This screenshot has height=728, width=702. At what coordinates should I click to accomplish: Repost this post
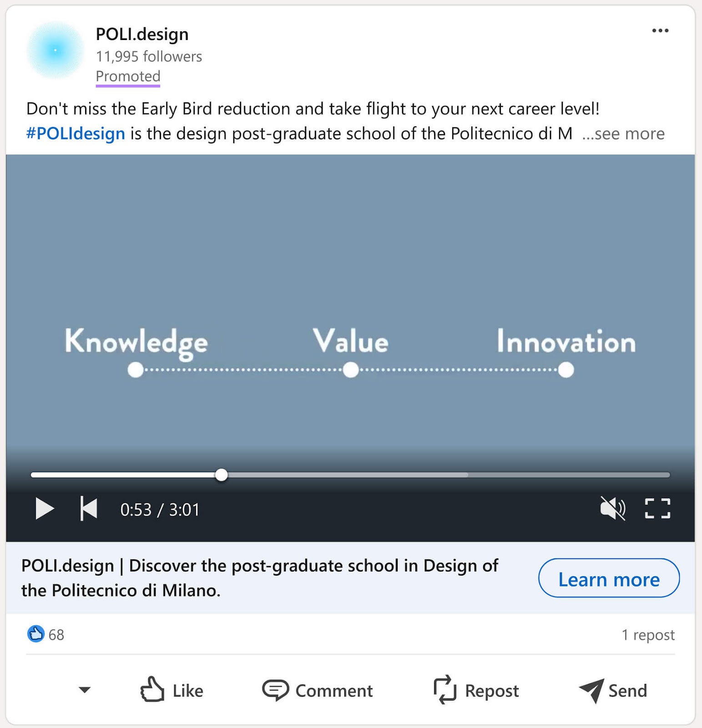tap(476, 690)
